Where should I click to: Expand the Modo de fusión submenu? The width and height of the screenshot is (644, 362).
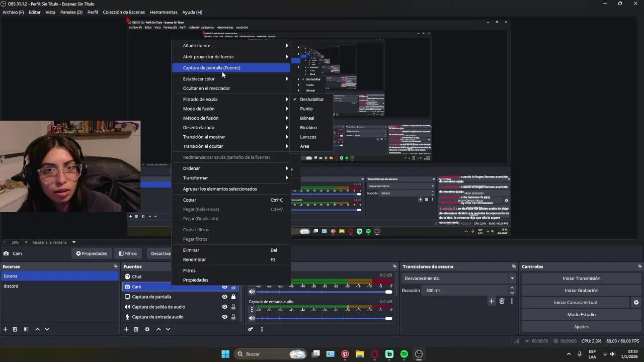point(231,109)
